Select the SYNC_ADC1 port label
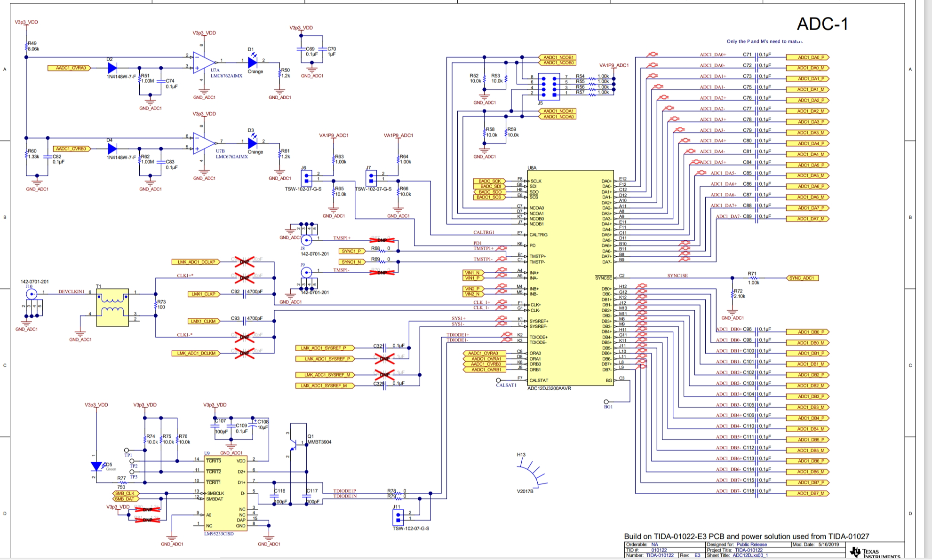The image size is (932, 560). click(803, 278)
